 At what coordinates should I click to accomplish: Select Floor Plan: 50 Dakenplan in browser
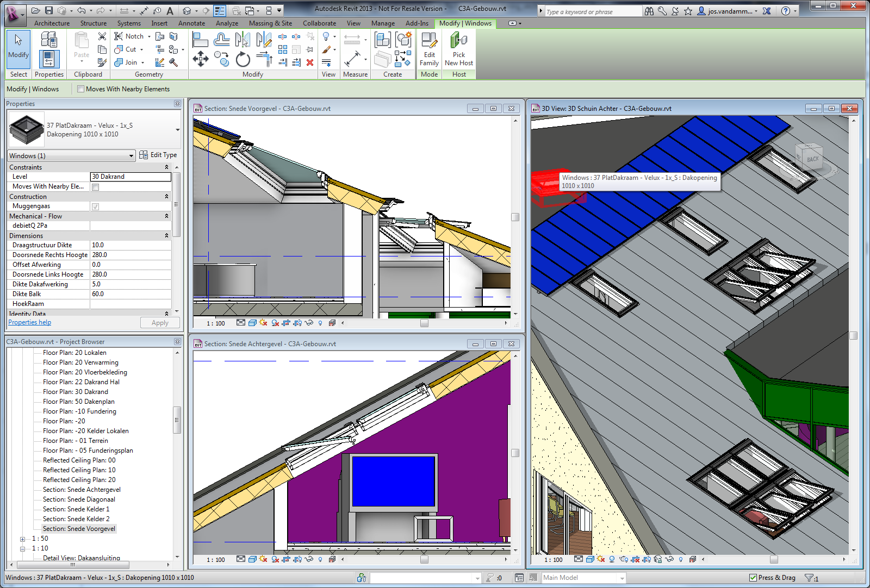point(79,402)
